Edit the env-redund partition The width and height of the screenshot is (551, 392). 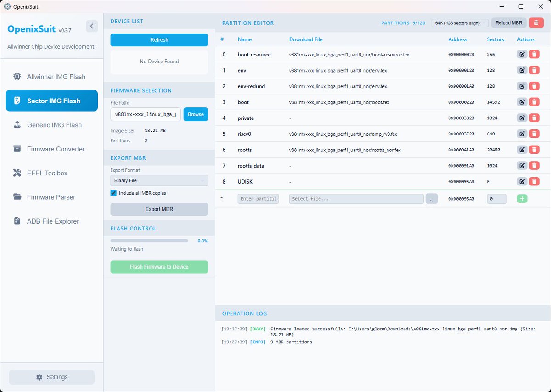tap(522, 86)
